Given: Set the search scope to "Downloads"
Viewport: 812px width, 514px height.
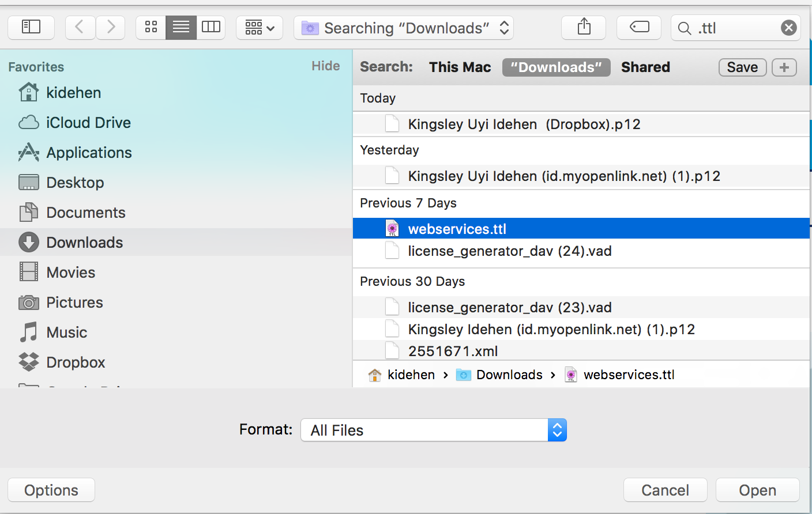Looking at the screenshot, I should (556, 67).
